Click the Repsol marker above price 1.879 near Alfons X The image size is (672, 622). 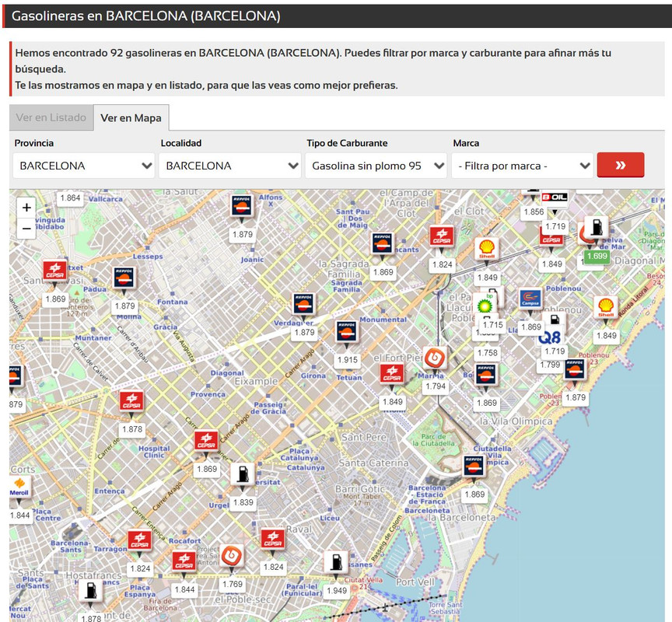[241, 206]
